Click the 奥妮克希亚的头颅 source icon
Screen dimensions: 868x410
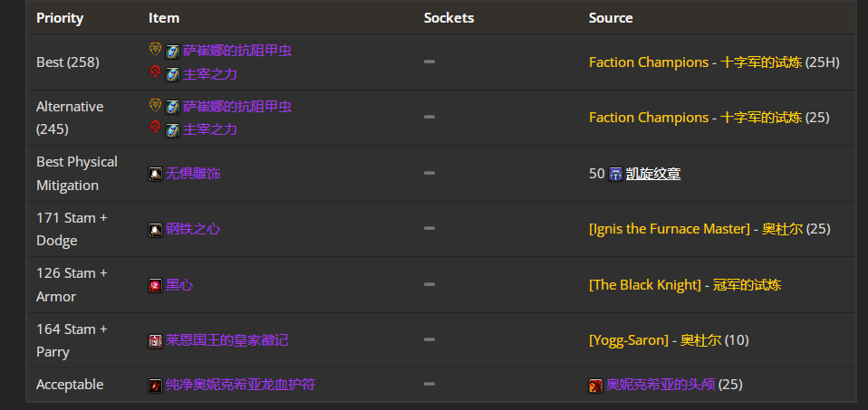coord(596,386)
